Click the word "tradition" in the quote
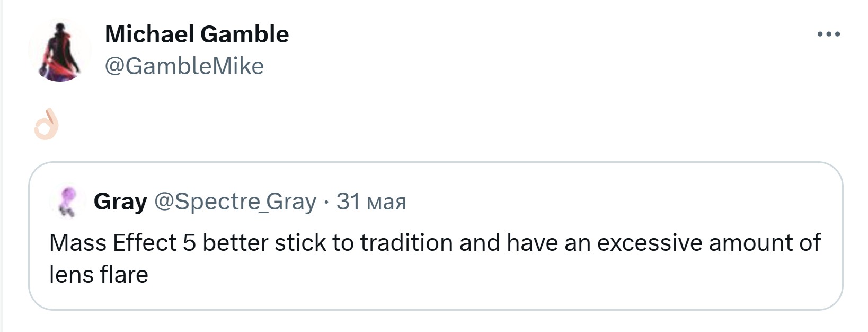The height and width of the screenshot is (332, 868). tap(406, 243)
